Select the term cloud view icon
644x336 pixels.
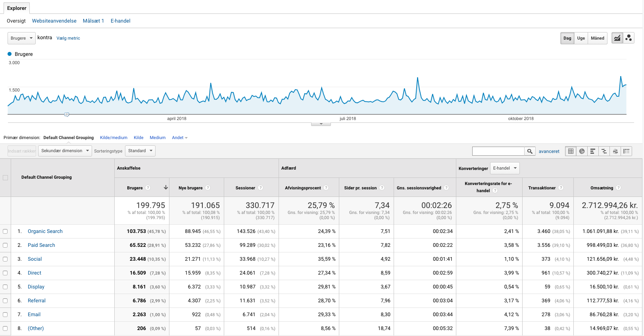(615, 151)
